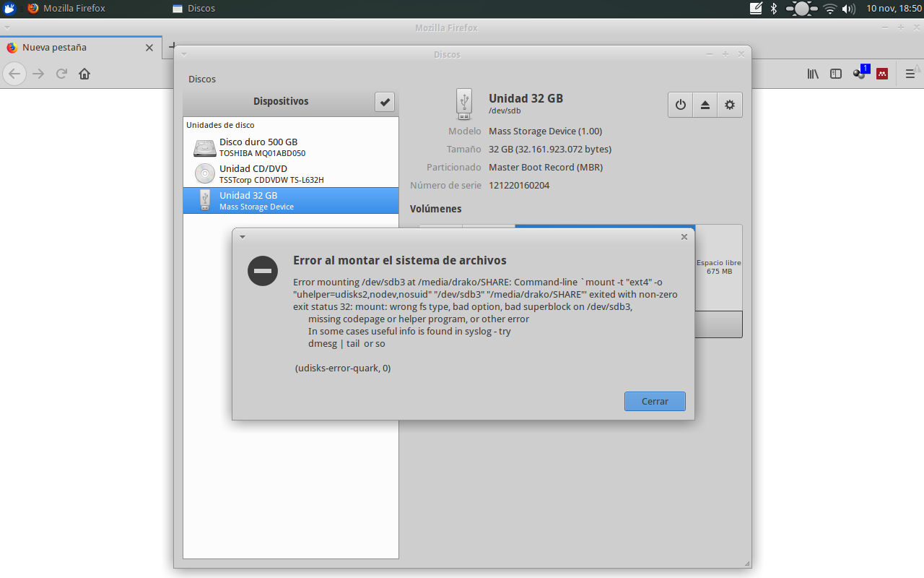Click the USB drive icon beside Unidad 32 GB title
Viewport: 924px width, 578px height.
tap(463, 104)
